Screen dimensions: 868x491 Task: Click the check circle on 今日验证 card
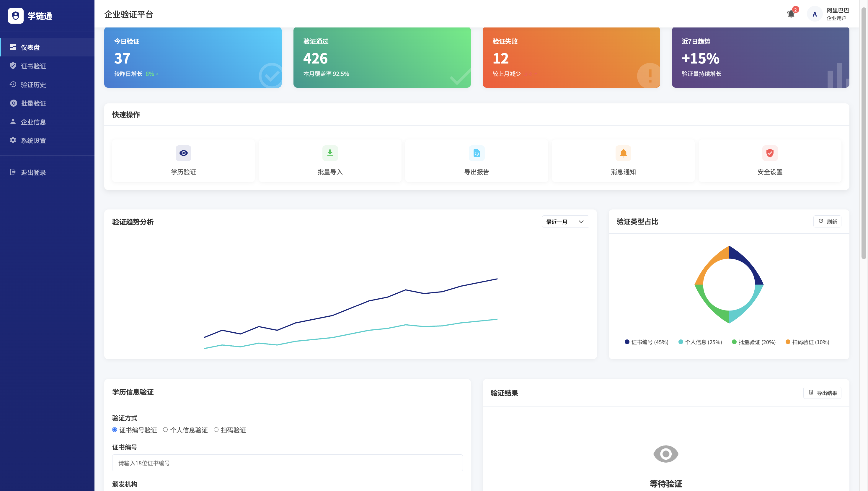point(270,76)
